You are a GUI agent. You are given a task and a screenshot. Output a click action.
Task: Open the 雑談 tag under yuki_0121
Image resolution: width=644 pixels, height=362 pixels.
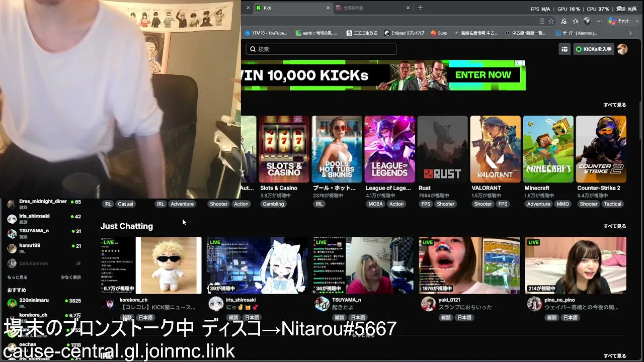(x=446, y=318)
